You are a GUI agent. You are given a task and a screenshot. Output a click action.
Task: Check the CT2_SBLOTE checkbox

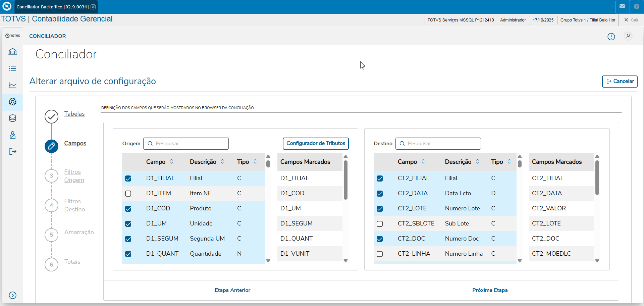tap(380, 224)
